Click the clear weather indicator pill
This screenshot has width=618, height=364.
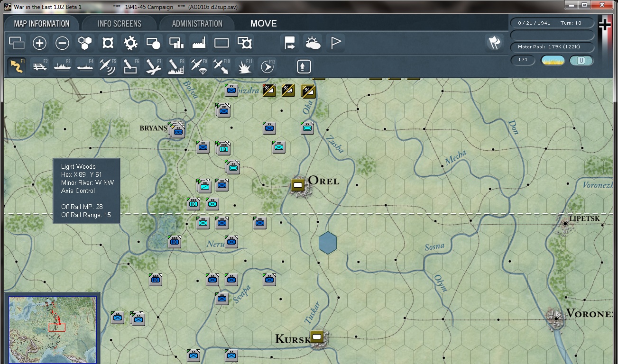(x=553, y=60)
